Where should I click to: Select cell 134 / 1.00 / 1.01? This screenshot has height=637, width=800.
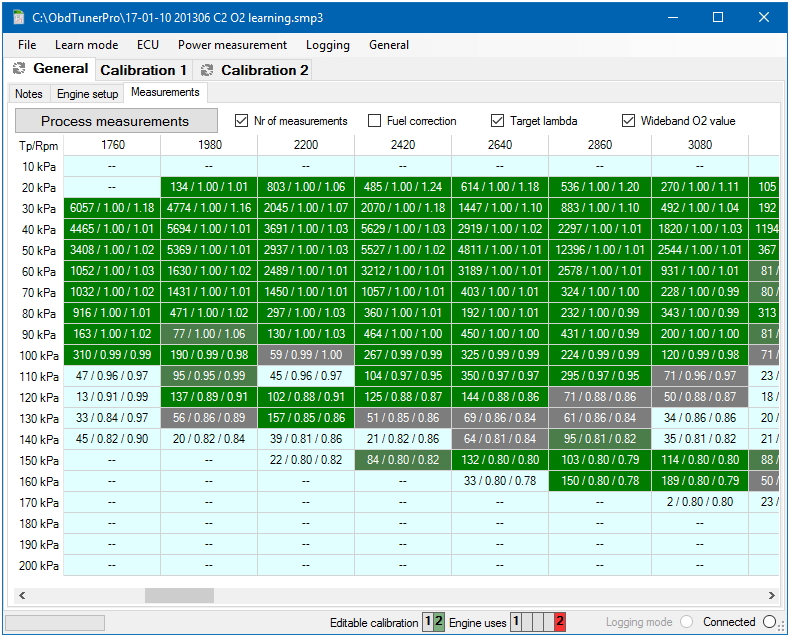pos(209,187)
